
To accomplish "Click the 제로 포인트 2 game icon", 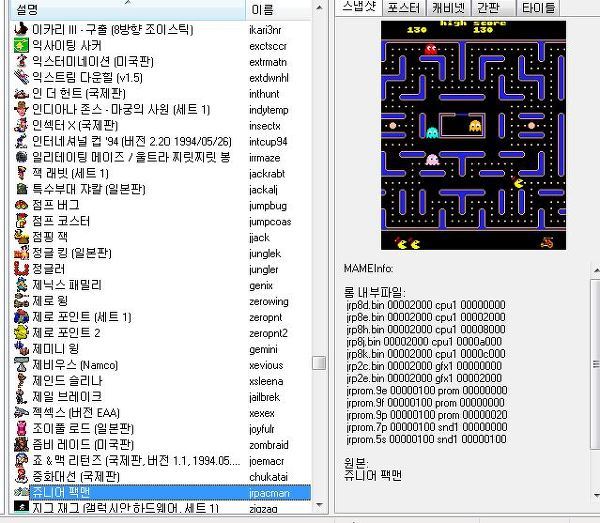I will 21,333.
